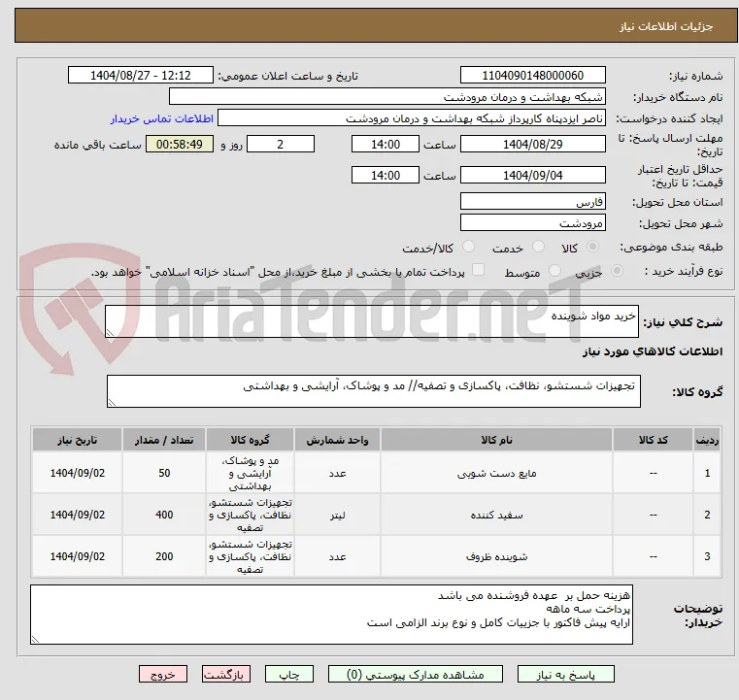This screenshot has height=700, width=739.
Task: Click the بازگشت back button
Action: [x=225, y=675]
